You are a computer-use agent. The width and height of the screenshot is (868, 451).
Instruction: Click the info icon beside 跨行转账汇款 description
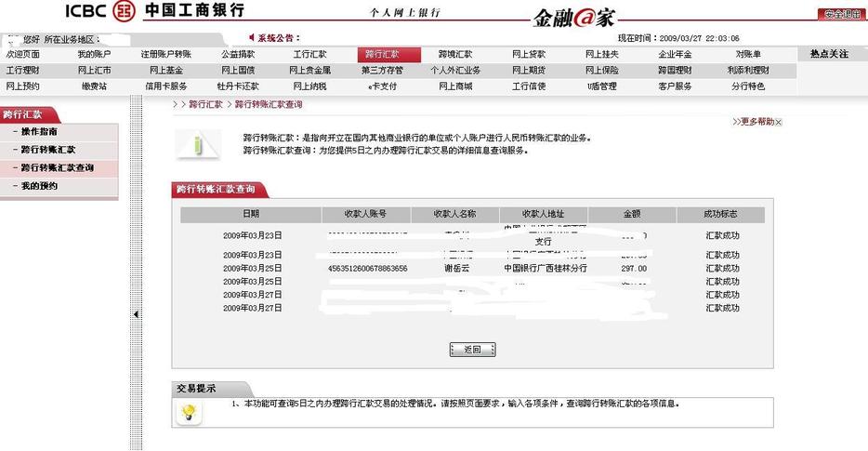pos(196,143)
